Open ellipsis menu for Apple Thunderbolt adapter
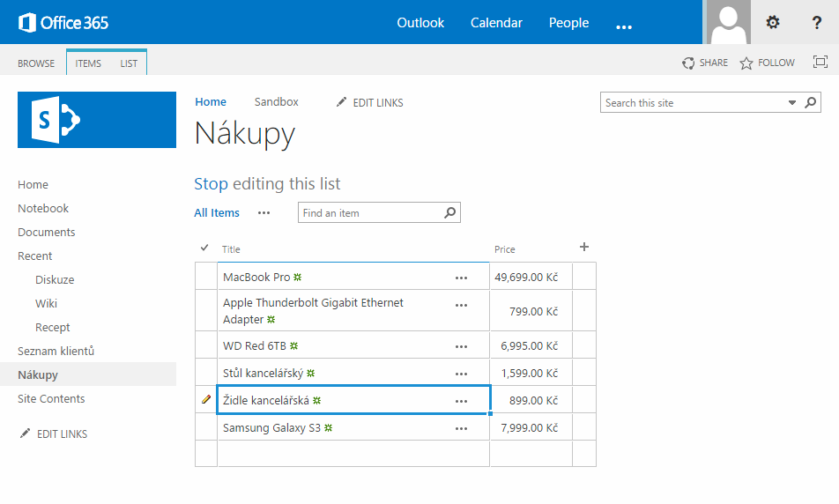Image resolution: width=839 pixels, height=504 pixels. click(x=461, y=306)
